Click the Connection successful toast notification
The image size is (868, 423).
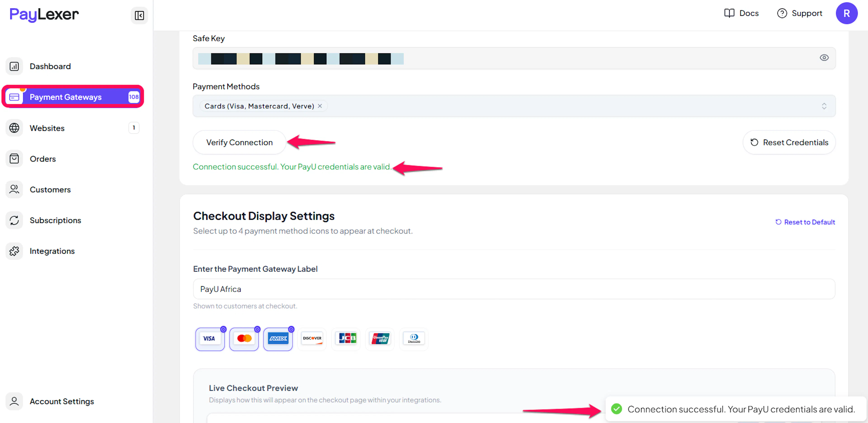(736, 409)
